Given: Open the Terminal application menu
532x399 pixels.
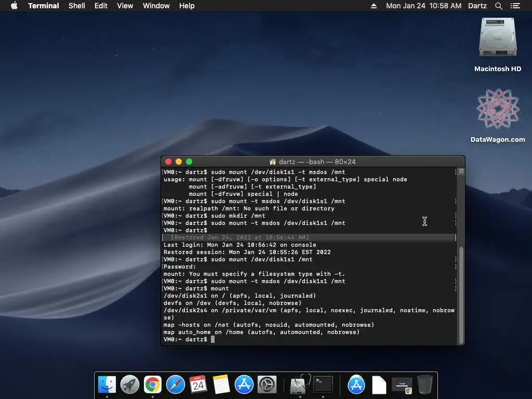Looking at the screenshot, I should click(44, 6).
